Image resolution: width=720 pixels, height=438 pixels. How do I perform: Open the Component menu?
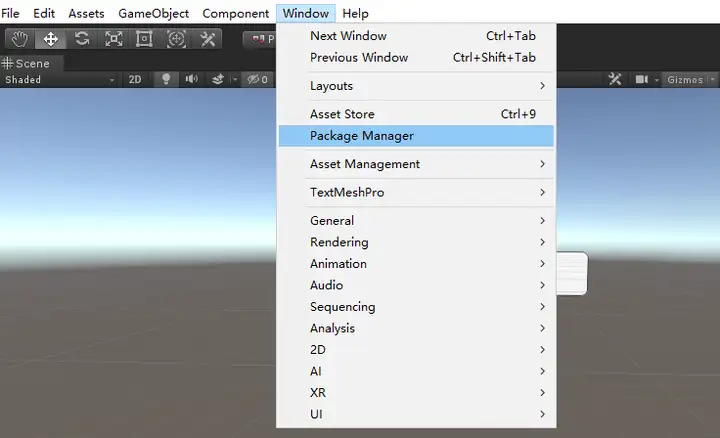(x=236, y=13)
